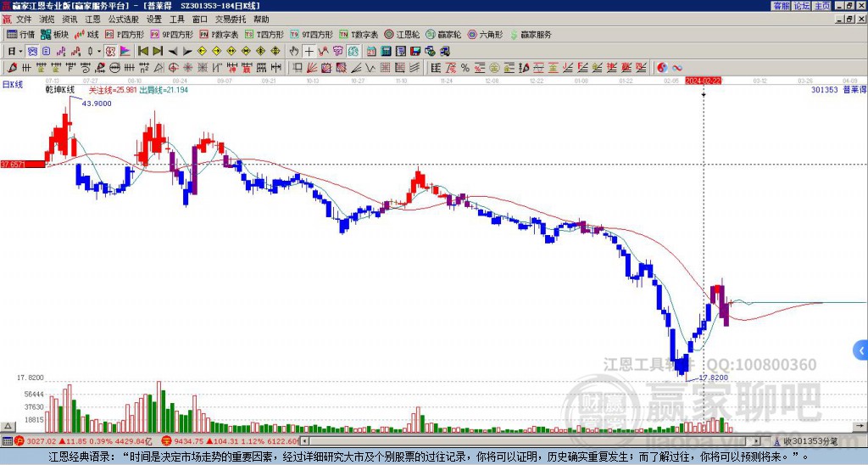Switch to the K线 chart view
The image size is (868, 465).
point(86,34)
